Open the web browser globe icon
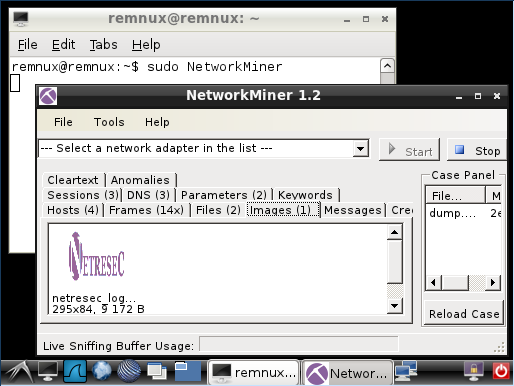514x386 pixels. coord(102,371)
